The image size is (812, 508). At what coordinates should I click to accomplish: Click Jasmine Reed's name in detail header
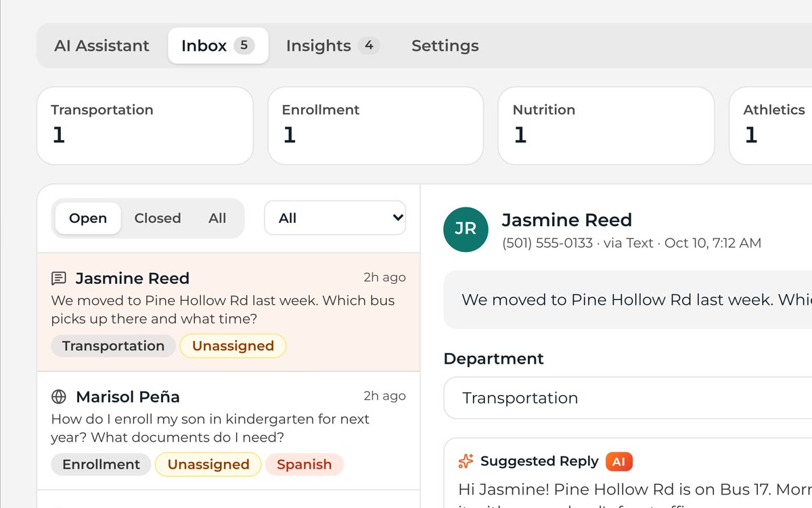point(567,220)
